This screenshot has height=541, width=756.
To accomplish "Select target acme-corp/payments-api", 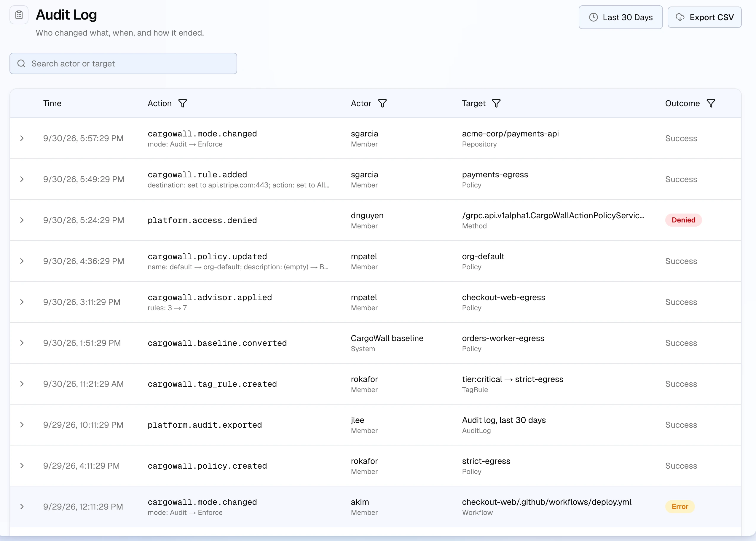I will pos(510,133).
